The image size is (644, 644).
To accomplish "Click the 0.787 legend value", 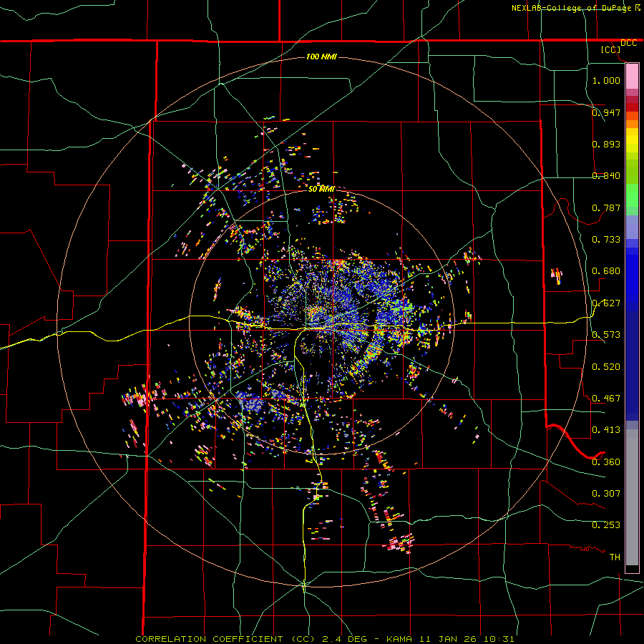I will point(606,208).
